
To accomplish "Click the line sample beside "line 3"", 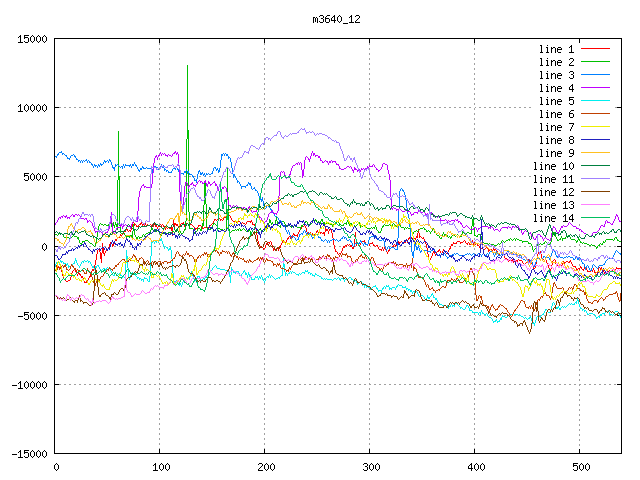I will point(595,75).
